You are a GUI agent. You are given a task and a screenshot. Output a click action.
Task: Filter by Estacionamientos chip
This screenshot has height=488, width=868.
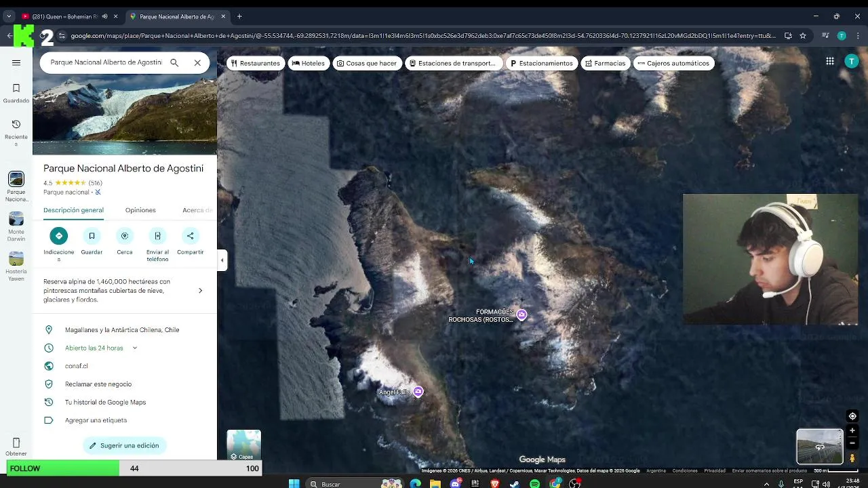click(x=542, y=63)
